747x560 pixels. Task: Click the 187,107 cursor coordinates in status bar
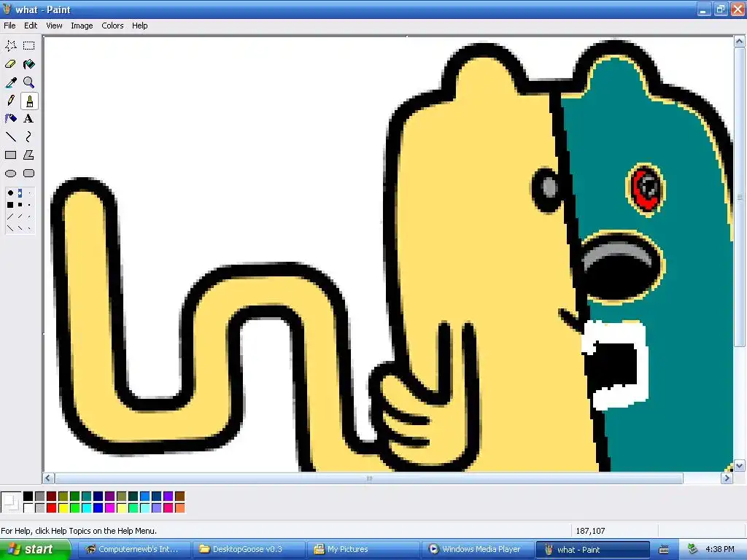pos(590,531)
